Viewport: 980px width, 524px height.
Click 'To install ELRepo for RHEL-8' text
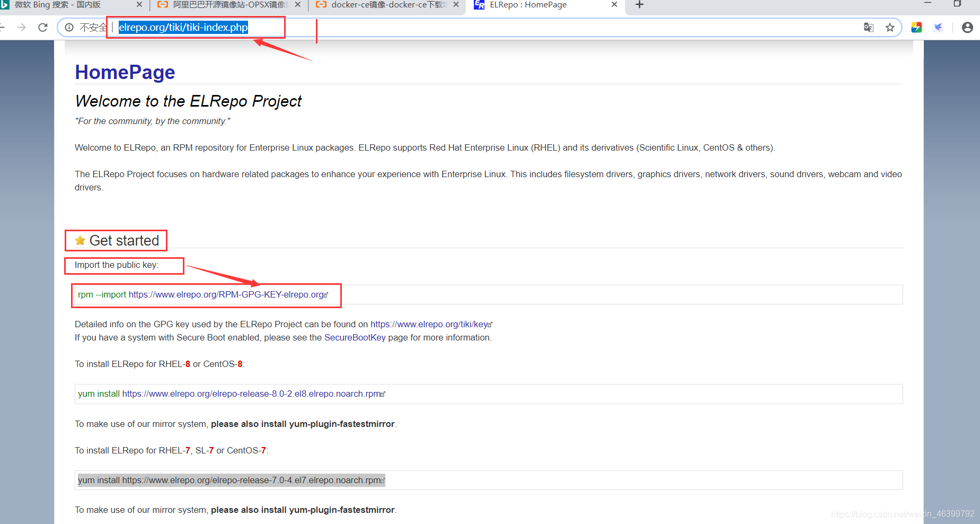(x=160, y=364)
